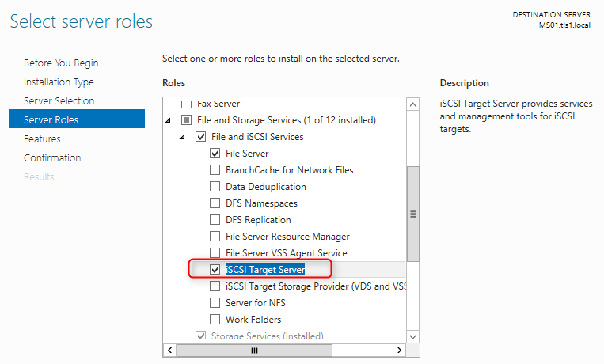Image resolution: width=604 pixels, height=364 pixels.
Task: Click the vertical scrollbar up arrow
Action: point(413,104)
